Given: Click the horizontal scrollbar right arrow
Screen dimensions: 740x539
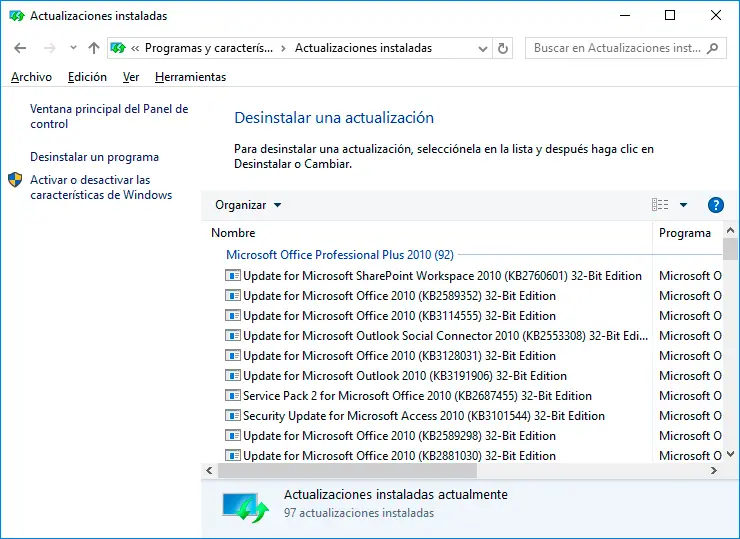Looking at the screenshot, I should click(x=712, y=471).
